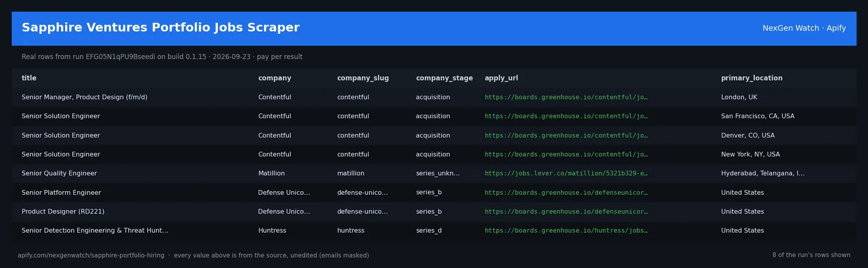Open the apply URL for London, UK row

pyautogui.click(x=566, y=97)
